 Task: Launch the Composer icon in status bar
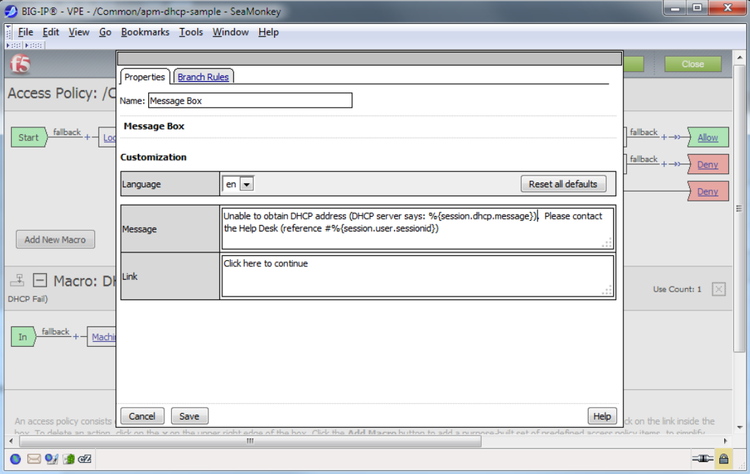[51, 459]
